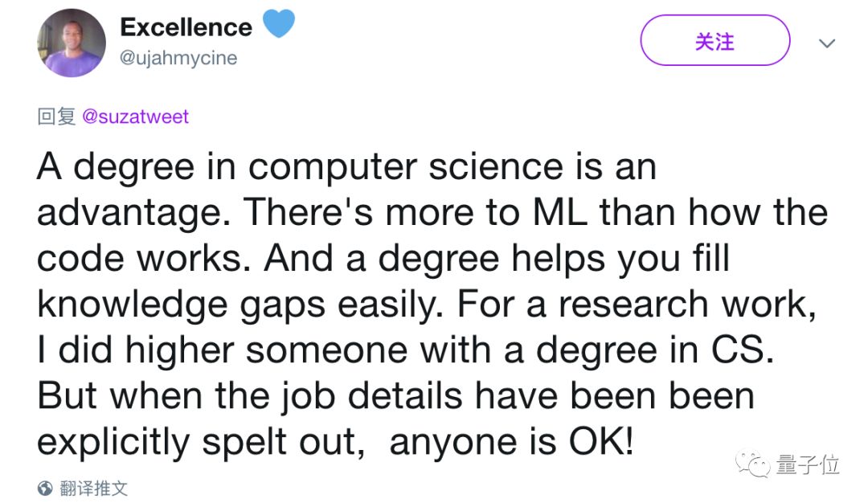Screen dimensions: 868x503
Task: Open the Excellence display name
Action: 186,27
